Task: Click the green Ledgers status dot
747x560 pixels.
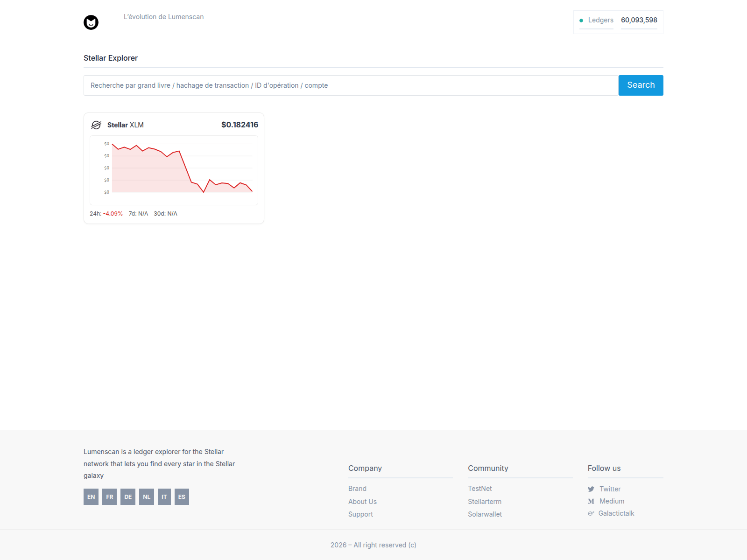Action: 581,21
